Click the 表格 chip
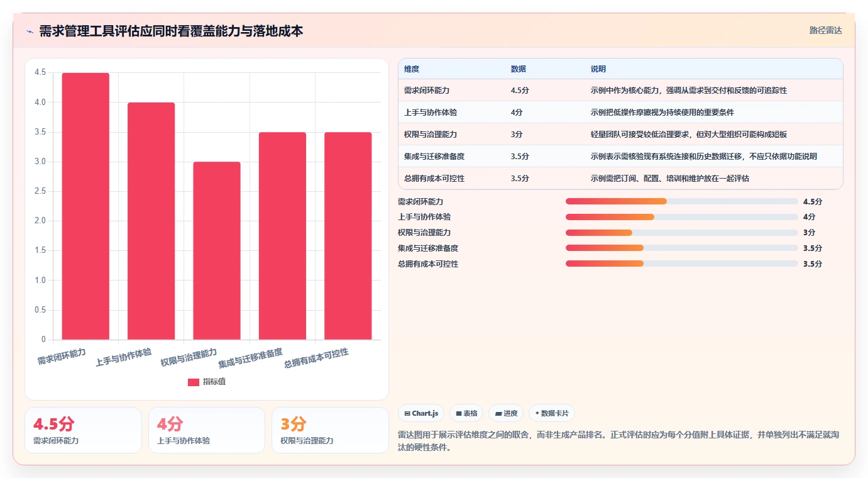Viewport: 868px width, 478px height. tap(466, 413)
